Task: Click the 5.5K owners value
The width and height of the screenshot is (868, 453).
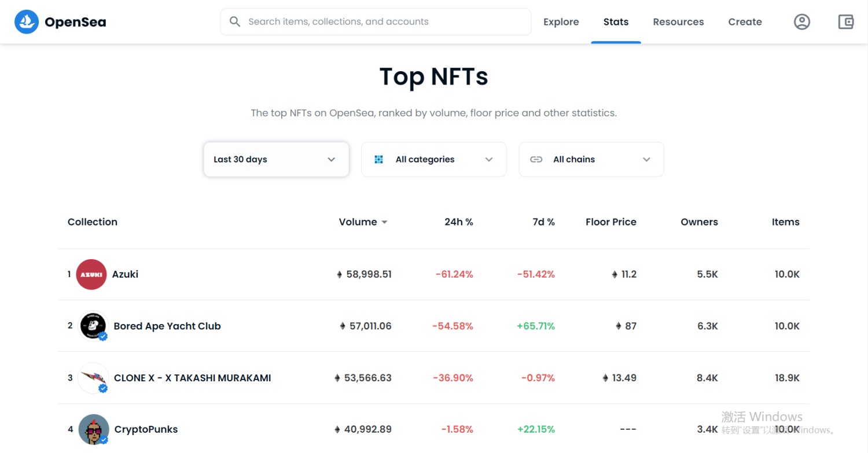Action: 708,274
